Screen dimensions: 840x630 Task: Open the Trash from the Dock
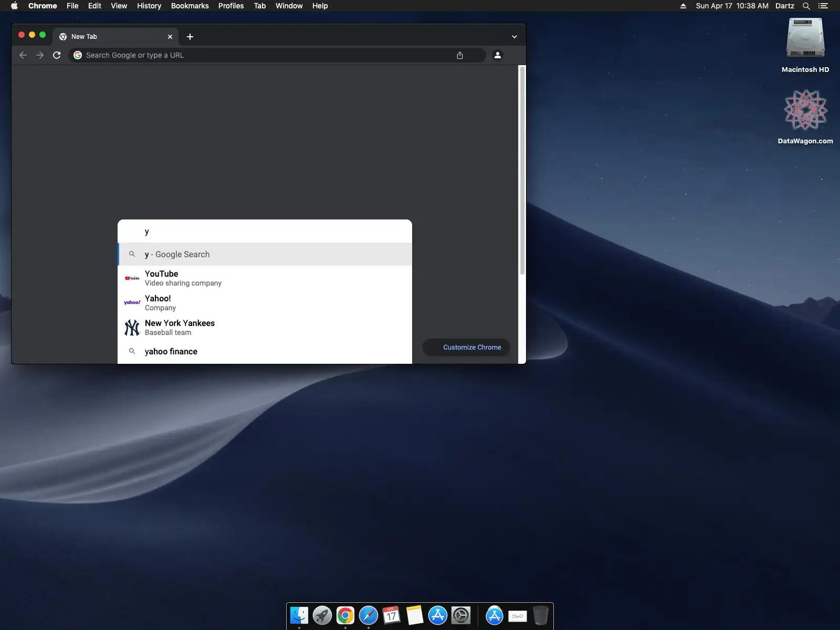(x=541, y=615)
